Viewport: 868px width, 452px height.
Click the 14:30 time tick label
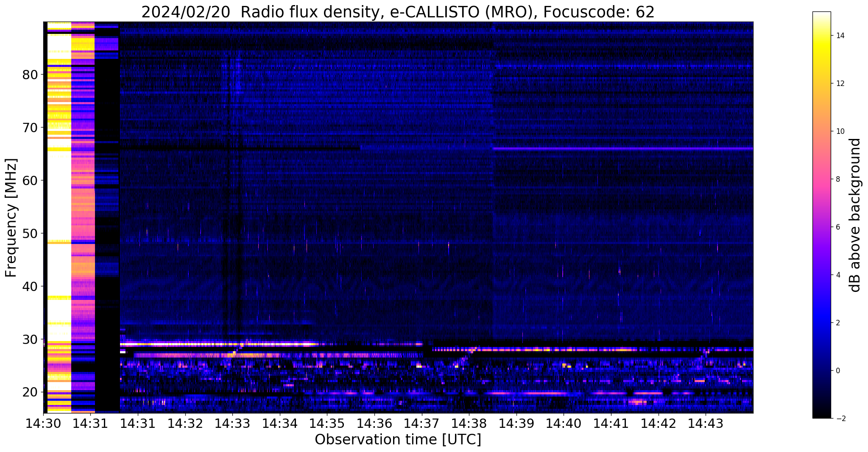tap(43, 423)
